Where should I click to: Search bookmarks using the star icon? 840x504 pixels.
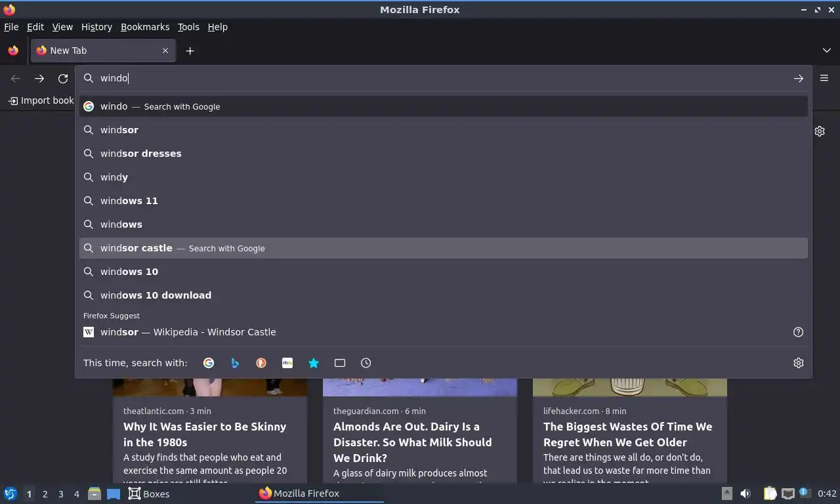[x=314, y=363]
